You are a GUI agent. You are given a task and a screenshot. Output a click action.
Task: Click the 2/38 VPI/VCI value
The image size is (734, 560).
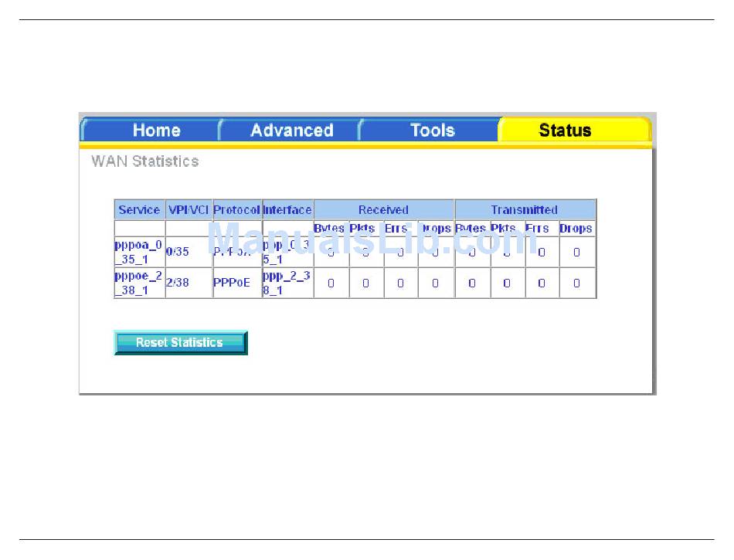[178, 283]
